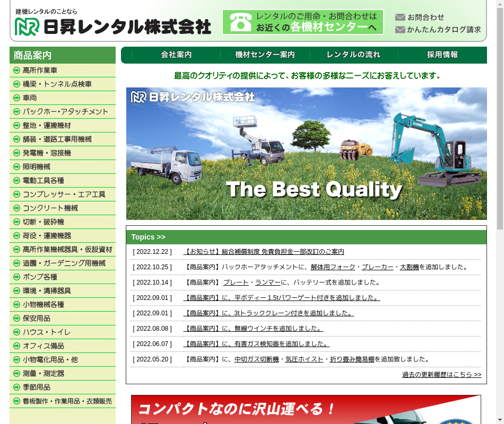Select コンプレッサー・エア工具 category
This screenshot has width=504, height=424.
(x=63, y=195)
